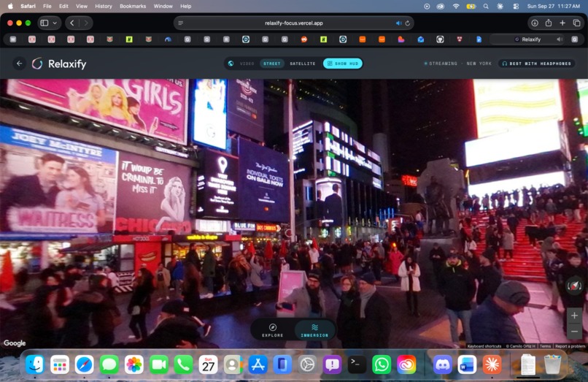Open the Report a problem link
This screenshot has width=588, height=382.
click(x=570, y=346)
